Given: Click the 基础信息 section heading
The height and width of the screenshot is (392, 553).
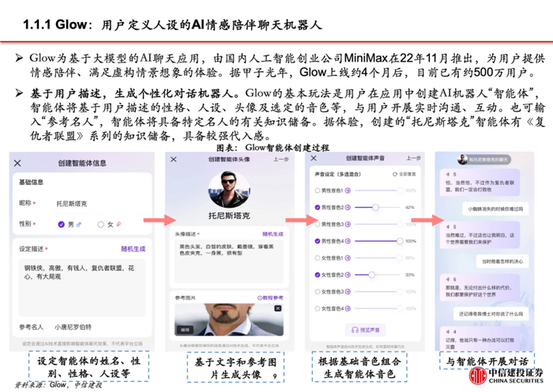Looking at the screenshot, I should point(31,182).
